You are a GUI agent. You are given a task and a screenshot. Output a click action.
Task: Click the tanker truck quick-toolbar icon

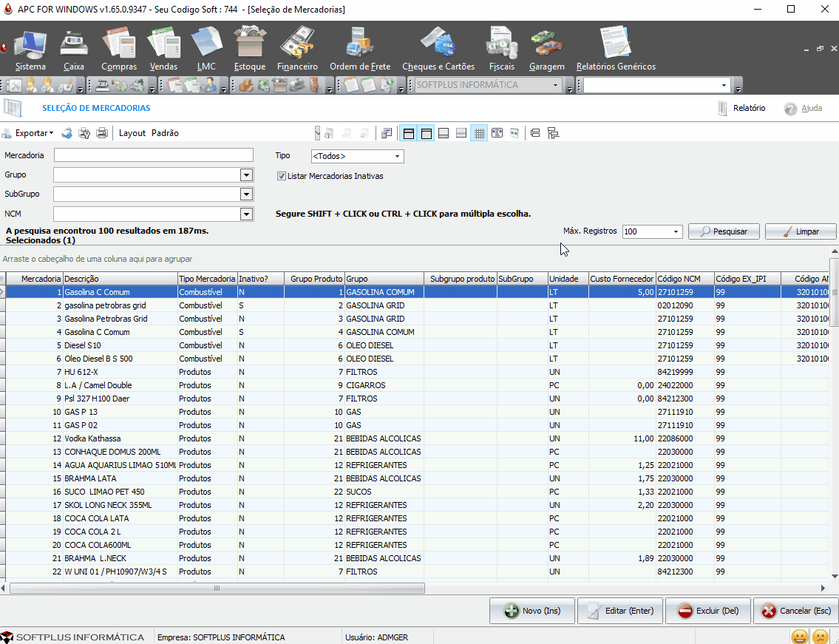(x=296, y=85)
